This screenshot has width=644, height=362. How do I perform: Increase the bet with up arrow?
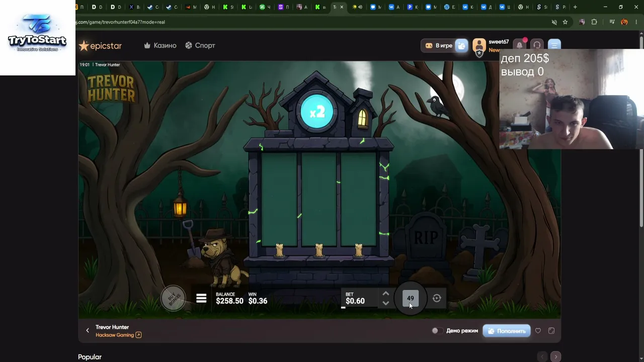coord(385,294)
